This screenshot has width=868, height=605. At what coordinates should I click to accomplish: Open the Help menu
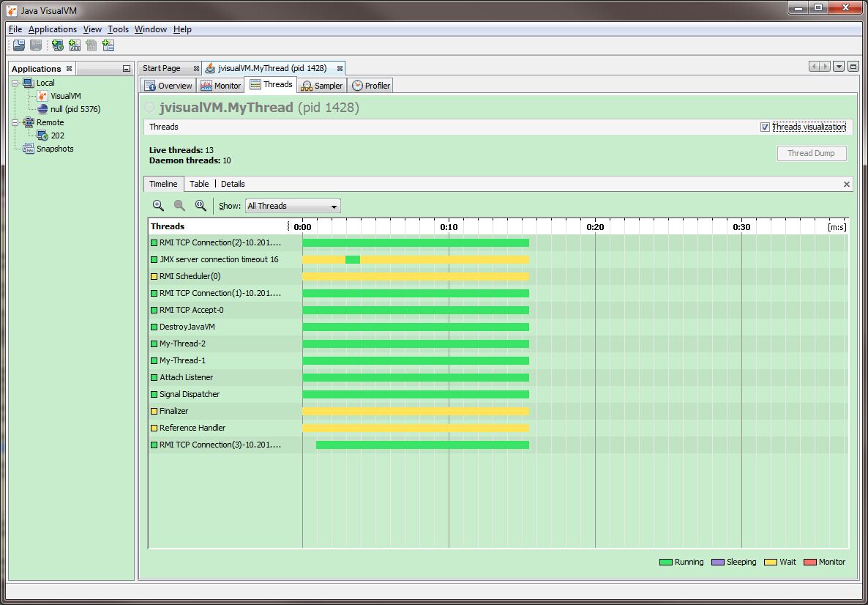click(x=182, y=29)
